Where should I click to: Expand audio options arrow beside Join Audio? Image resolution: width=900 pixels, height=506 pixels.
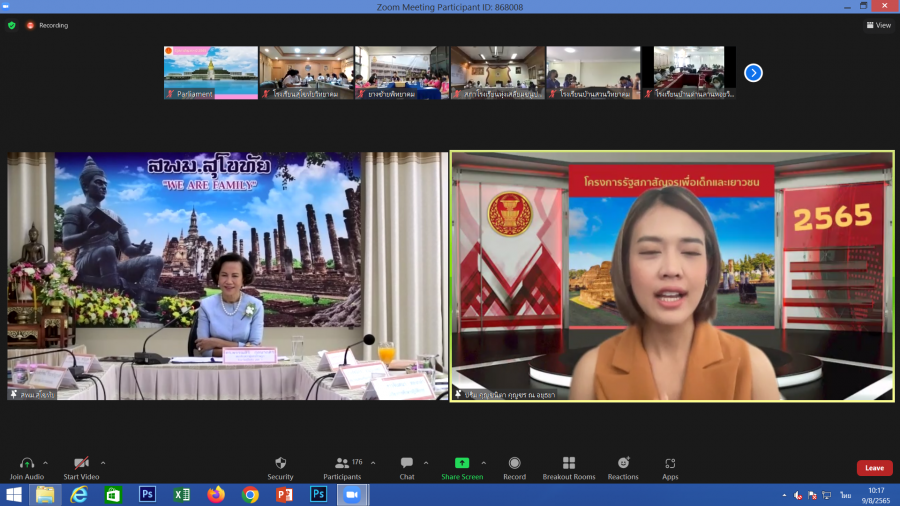[x=48, y=463]
